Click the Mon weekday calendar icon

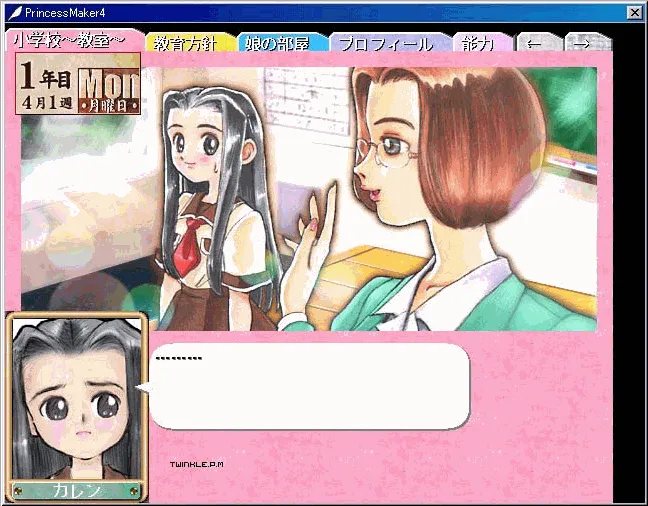[x=108, y=90]
